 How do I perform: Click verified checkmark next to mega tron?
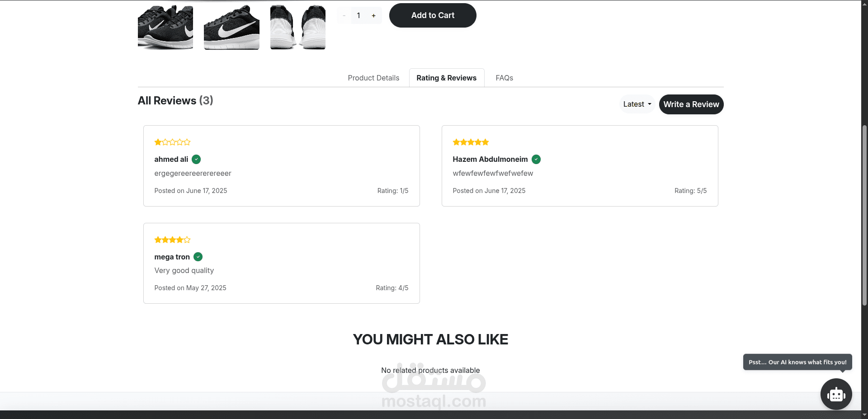coord(198,257)
